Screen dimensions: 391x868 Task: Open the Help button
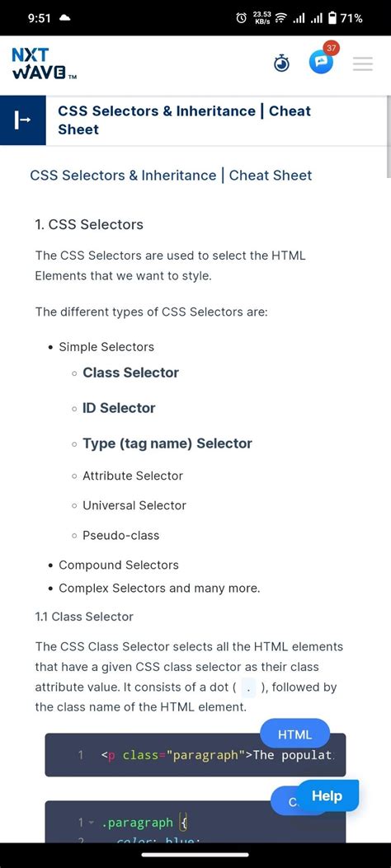coord(327,796)
